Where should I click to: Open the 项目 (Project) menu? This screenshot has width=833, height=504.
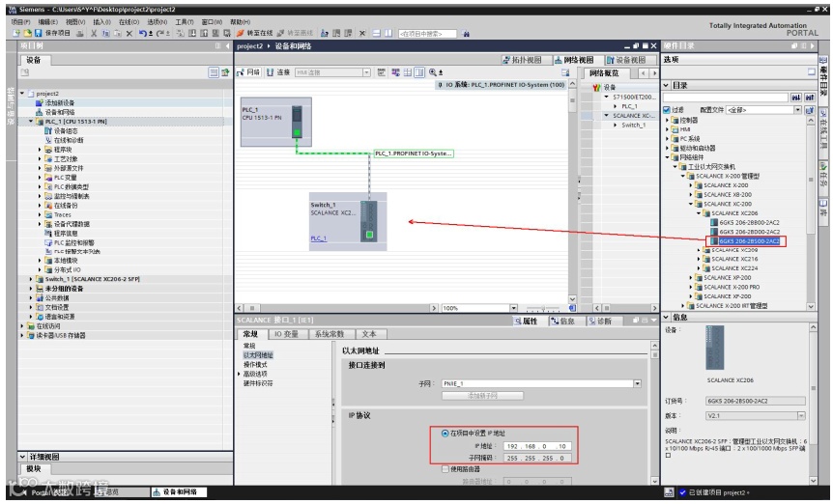tap(20, 22)
